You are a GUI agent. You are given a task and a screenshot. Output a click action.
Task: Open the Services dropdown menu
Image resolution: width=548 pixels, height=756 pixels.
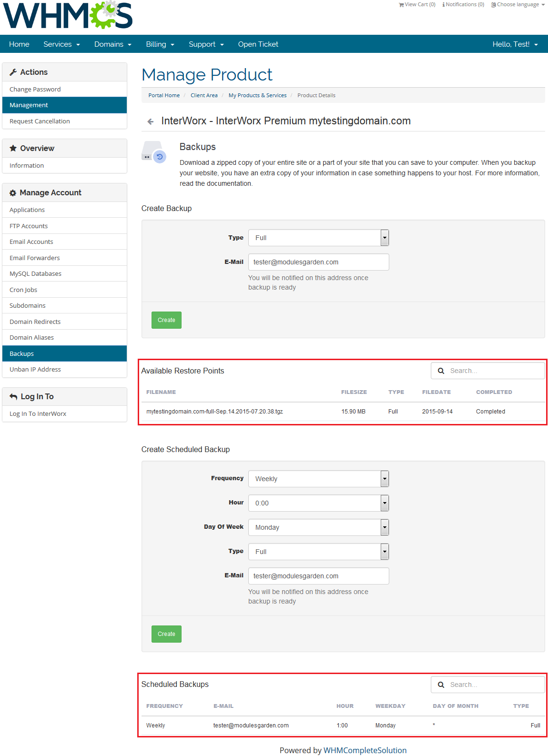pyautogui.click(x=61, y=44)
